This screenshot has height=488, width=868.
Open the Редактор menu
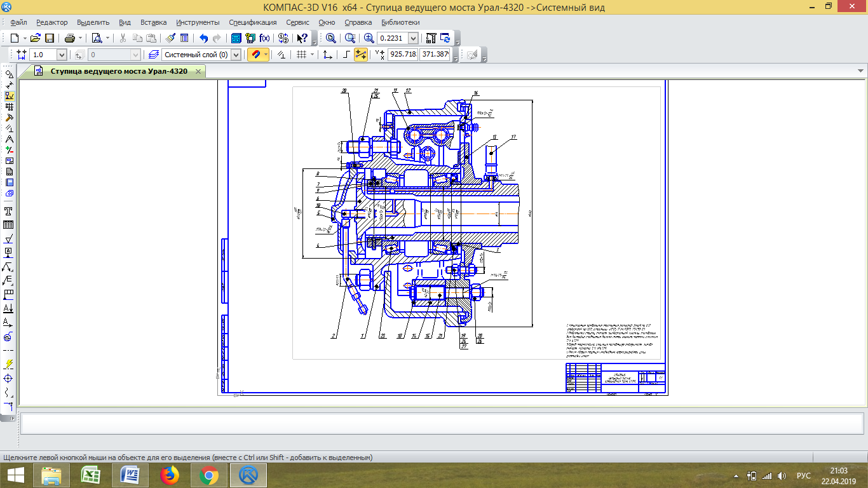coord(51,22)
